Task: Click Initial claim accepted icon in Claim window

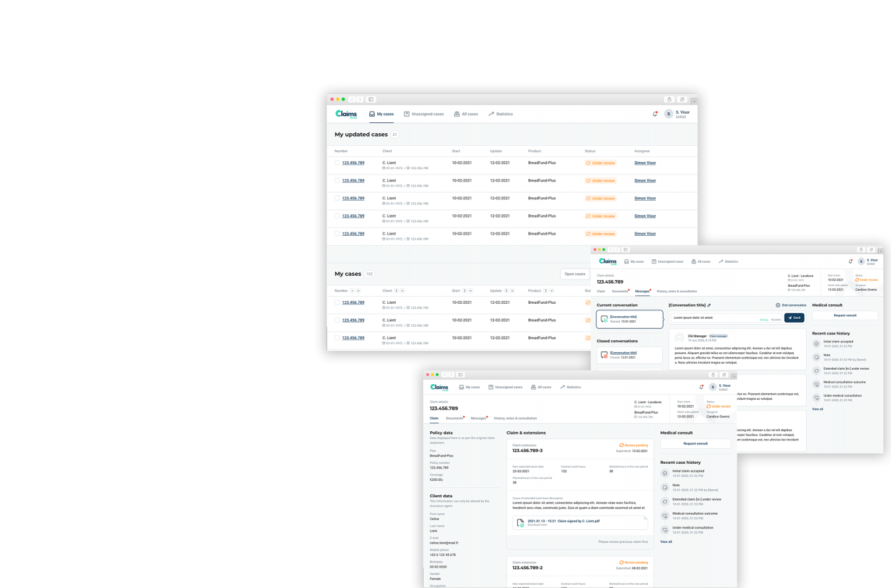Action: pos(665,473)
